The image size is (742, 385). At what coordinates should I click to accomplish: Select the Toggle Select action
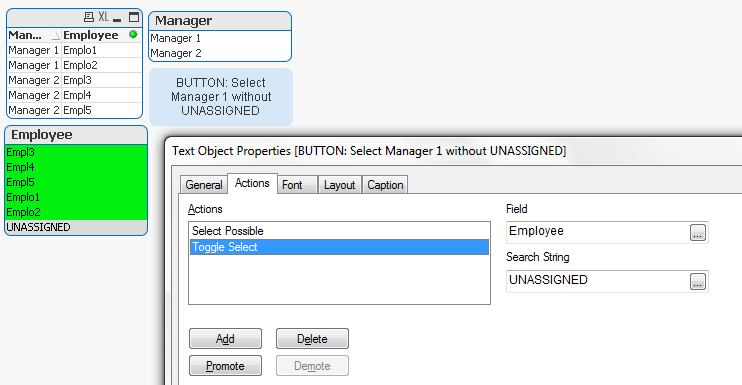[x=339, y=247]
